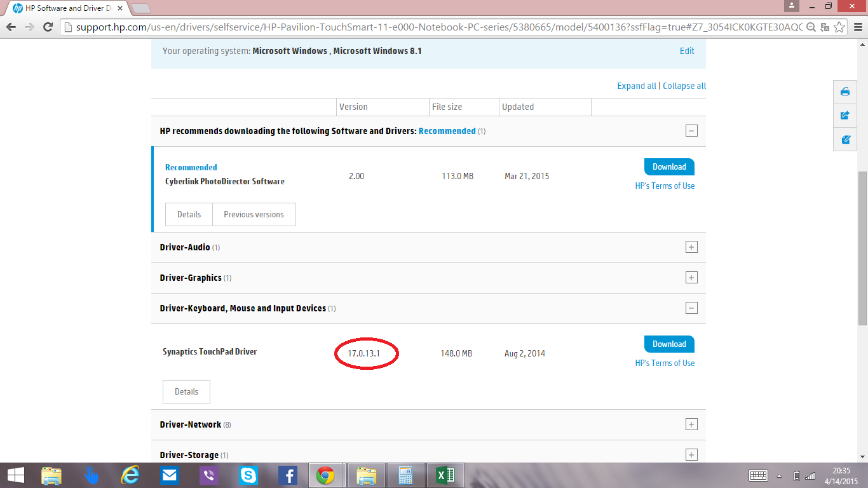Click the file size 113.0 MB
The height and width of the screenshot is (488, 868).
point(458,176)
